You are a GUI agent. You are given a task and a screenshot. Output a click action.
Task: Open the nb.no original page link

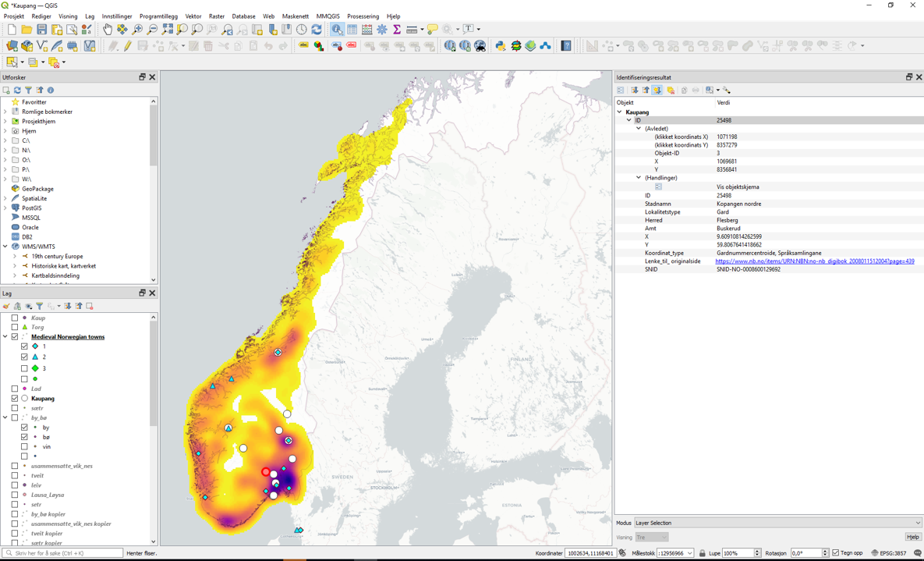pyautogui.click(x=814, y=261)
